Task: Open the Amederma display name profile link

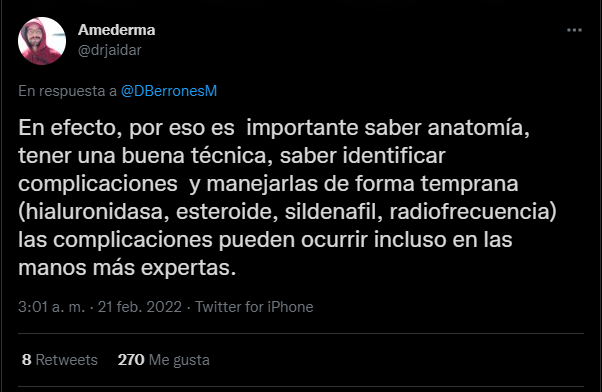Action: [x=116, y=30]
